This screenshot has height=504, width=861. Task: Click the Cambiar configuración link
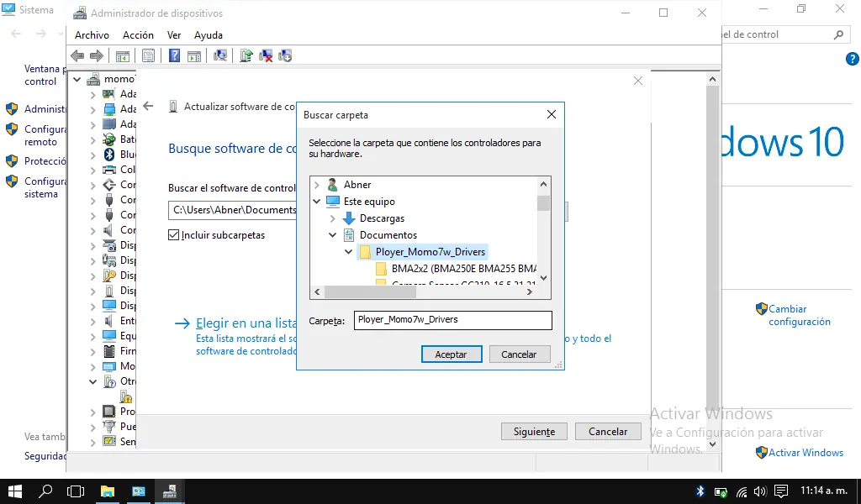click(x=800, y=315)
